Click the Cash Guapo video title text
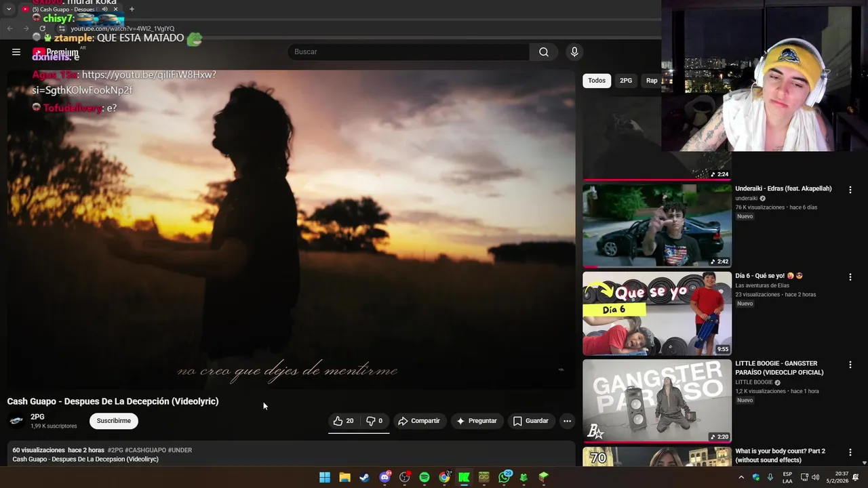 [113, 401]
